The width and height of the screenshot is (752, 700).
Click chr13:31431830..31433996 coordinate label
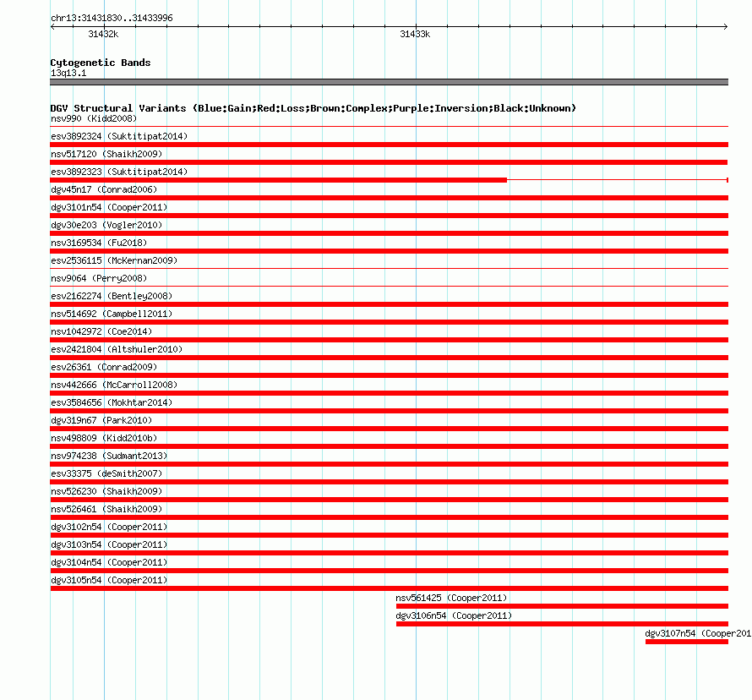point(112,18)
